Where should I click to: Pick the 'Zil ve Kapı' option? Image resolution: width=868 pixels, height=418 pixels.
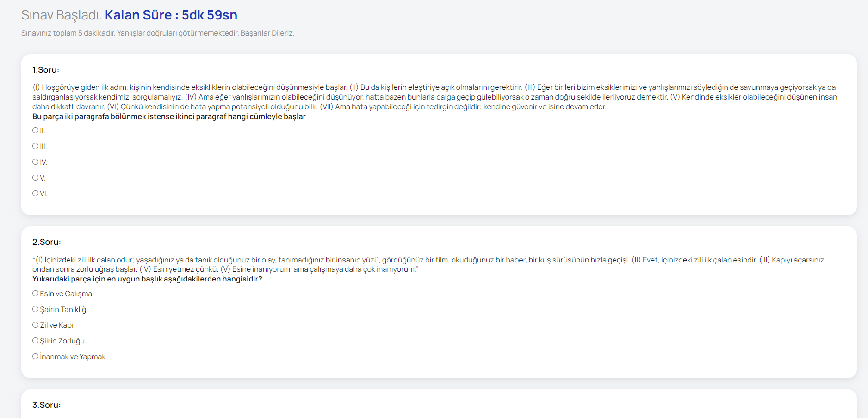click(35, 325)
